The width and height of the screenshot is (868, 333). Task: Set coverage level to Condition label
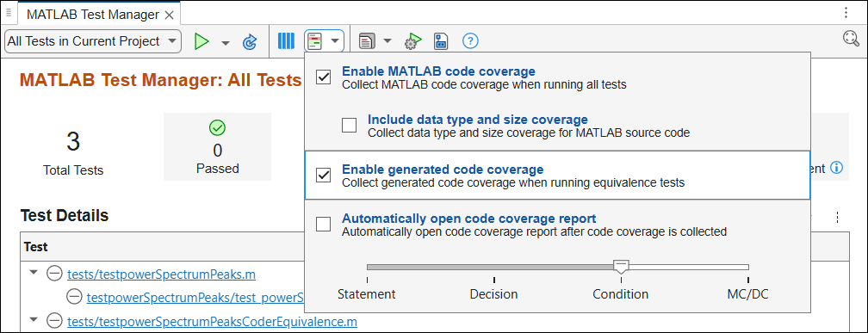tap(621, 293)
